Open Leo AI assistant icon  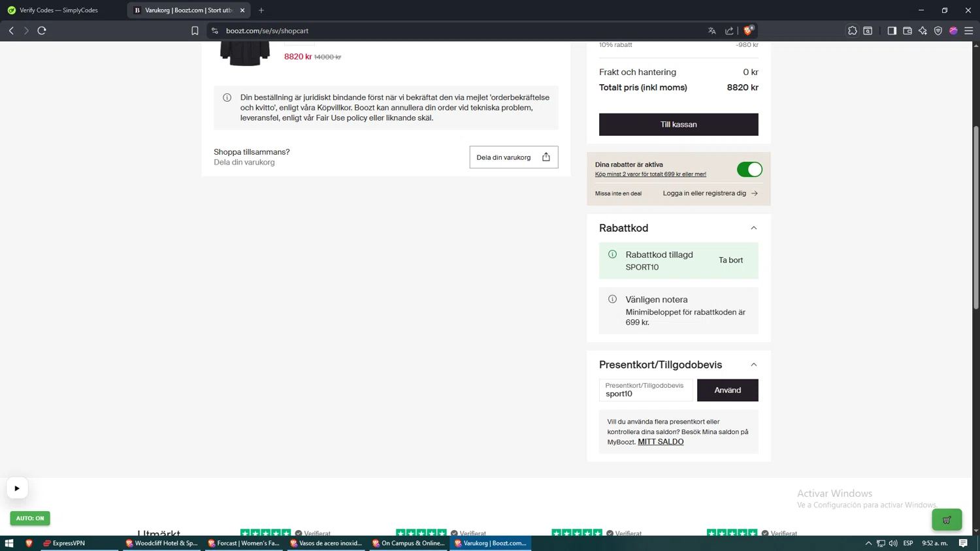pyautogui.click(x=923, y=31)
